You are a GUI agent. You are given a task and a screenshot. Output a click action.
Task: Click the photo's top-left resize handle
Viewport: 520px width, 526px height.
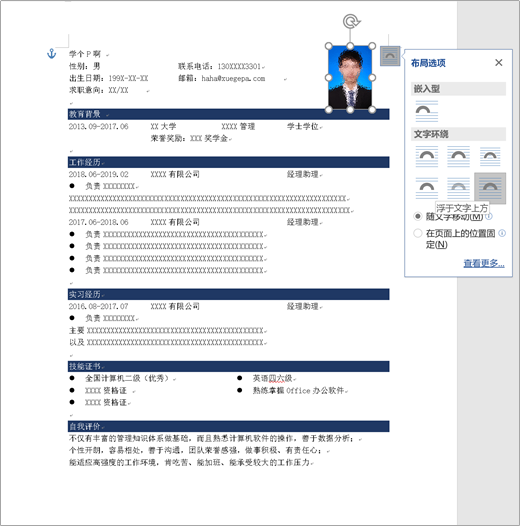(329, 46)
